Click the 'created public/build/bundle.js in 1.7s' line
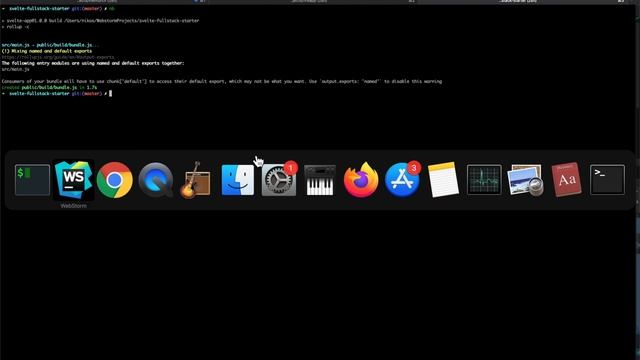This screenshot has width=640, height=360. [x=49, y=87]
